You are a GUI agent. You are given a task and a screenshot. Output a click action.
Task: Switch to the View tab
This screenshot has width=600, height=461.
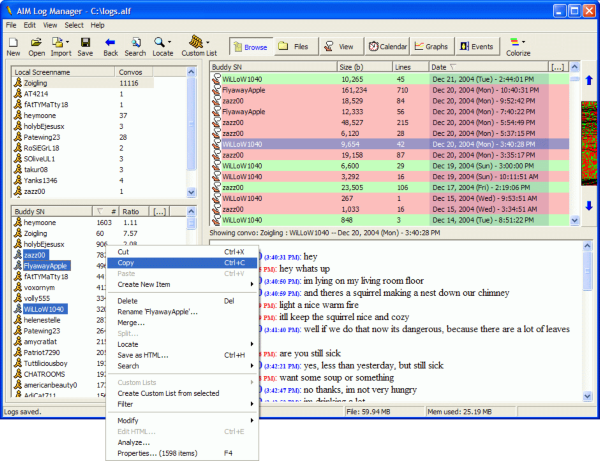pos(341,47)
